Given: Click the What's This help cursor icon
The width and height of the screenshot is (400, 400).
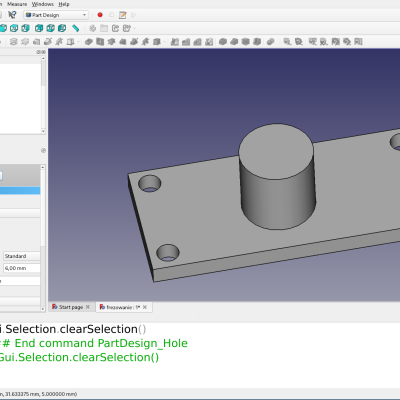Looking at the screenshot, I should [12, 15].
